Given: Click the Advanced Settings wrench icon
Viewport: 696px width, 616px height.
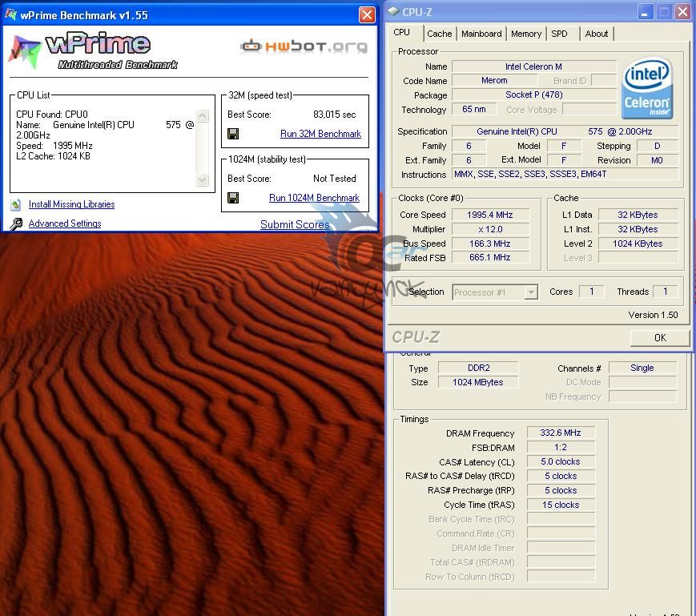Looking at the screenshot, I should click(16, 223).
